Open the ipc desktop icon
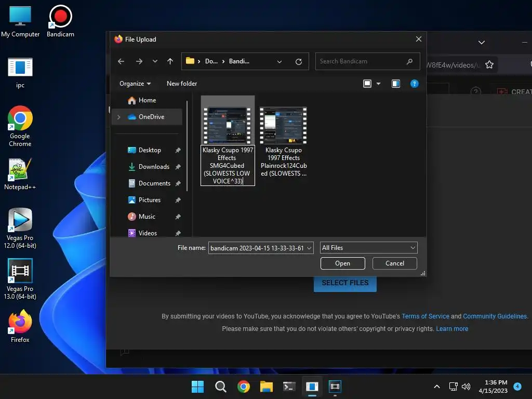 (20, 73)
